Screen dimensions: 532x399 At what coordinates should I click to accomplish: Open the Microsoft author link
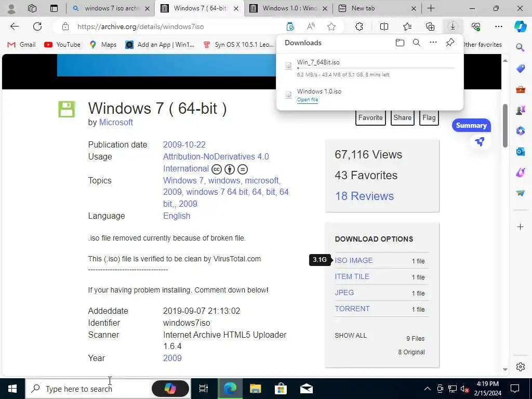click(116, 123)
